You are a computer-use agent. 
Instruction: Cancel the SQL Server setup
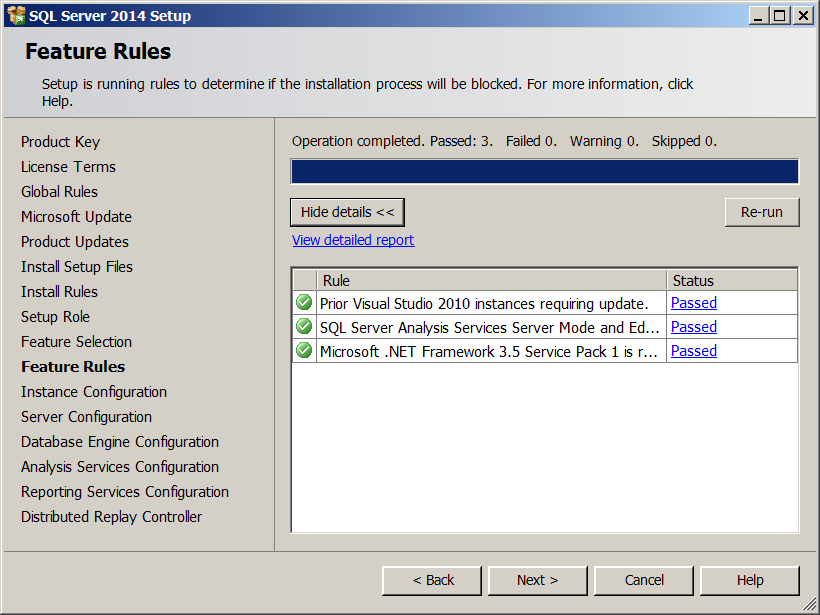[644, 580]
